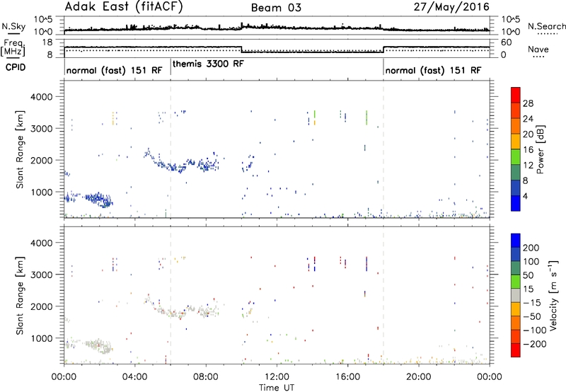
Task: Click the 'Time UT' axis title
Action: (277, 388)
